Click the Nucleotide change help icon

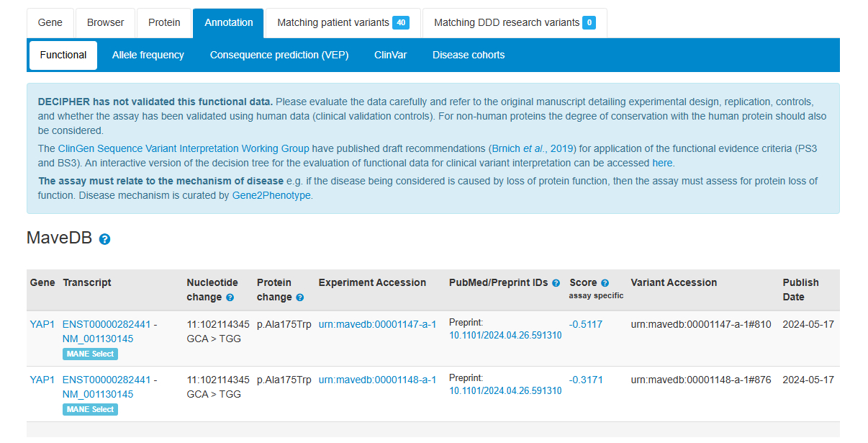point(230,297)
